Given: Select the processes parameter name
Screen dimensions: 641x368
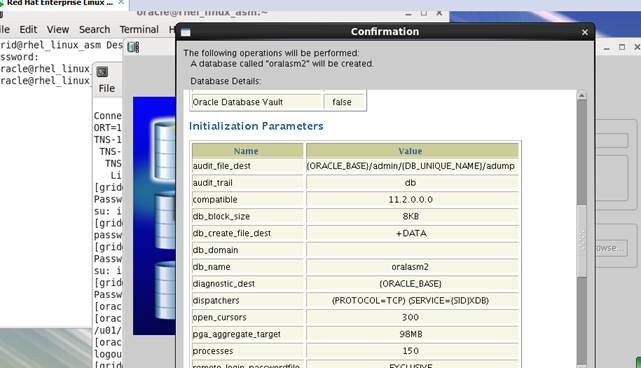Looking at the screenshot, I should pos(213,350).
